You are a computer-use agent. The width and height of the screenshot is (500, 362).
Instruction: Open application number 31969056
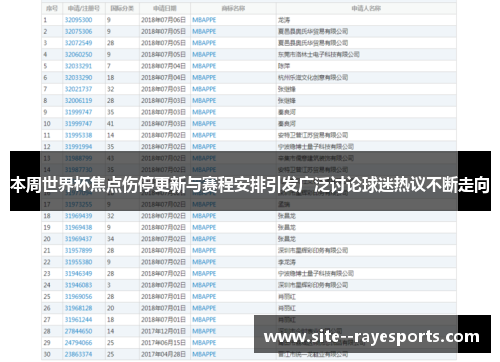click(78, 297)
